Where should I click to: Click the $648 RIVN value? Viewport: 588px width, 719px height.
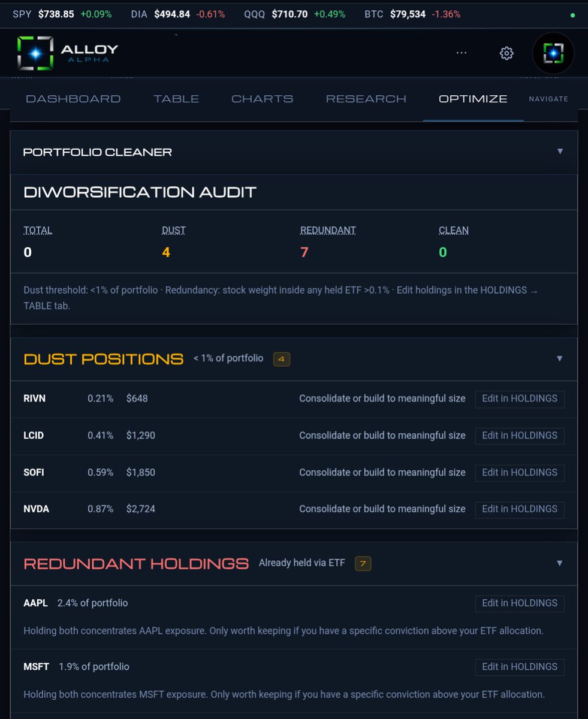click(137, 398)
